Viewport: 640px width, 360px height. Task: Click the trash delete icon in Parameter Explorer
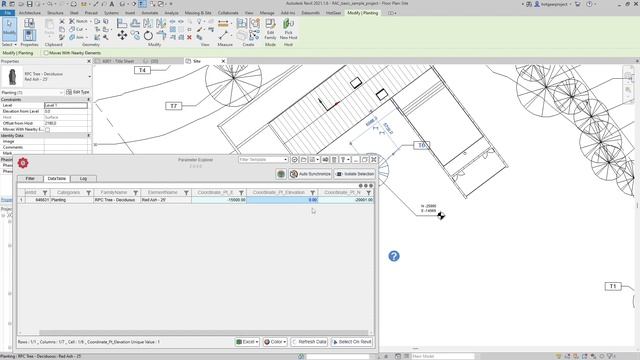point(334,160)
